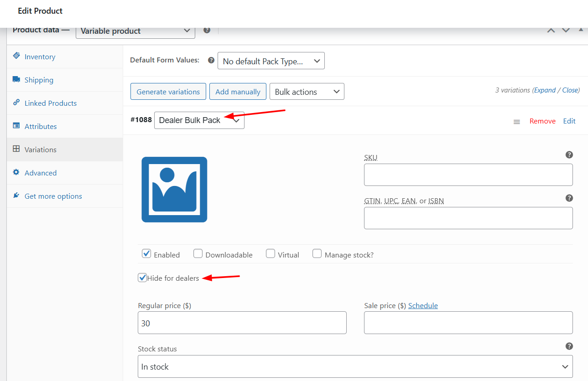The width and height of the screenshot is (588, 381).
Task: Collapse Product data panel toggle triangle
Action: pos(581,30)
